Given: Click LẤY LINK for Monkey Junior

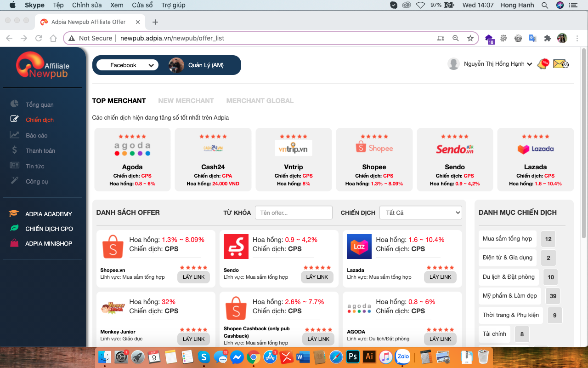Looking at the screenshot, I should (x=194, y=339).
